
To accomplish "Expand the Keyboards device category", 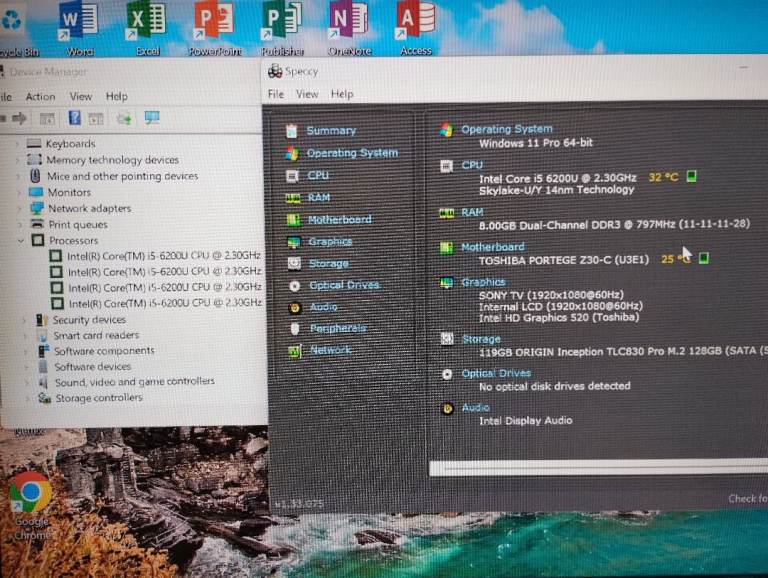I will 17,144.
